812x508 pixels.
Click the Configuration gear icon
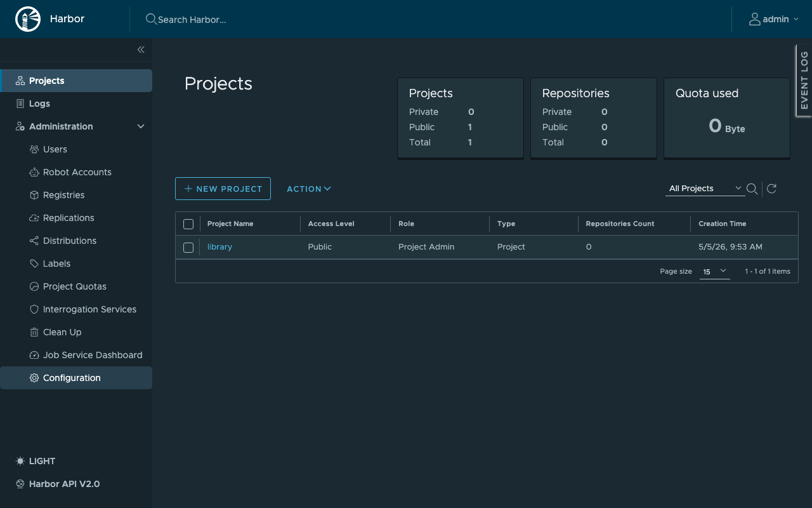(x=34, y=378)
